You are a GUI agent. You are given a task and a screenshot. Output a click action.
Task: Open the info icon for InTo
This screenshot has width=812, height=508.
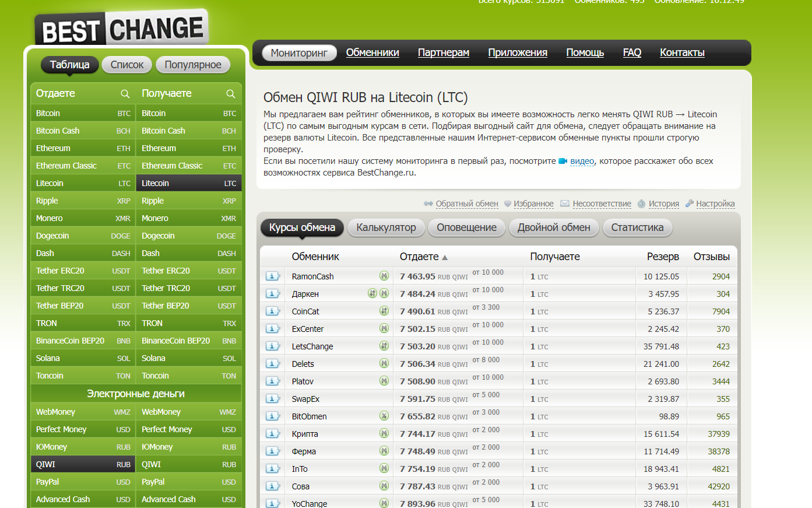point(273,469)
